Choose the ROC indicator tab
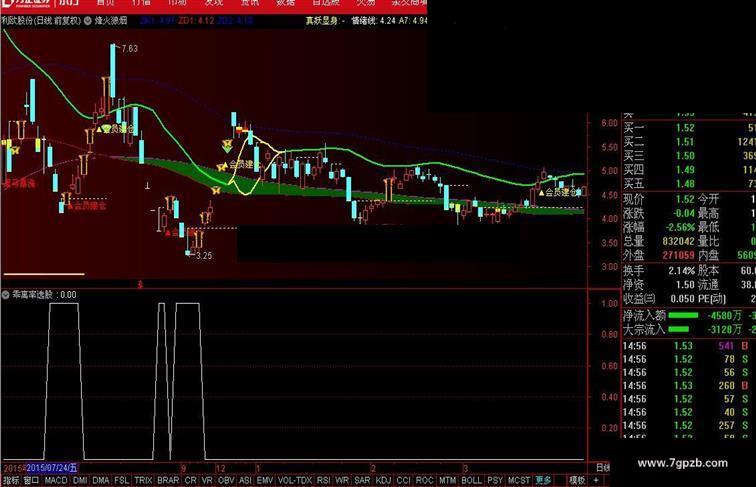756x487 pixels. [x=424, y=480]
